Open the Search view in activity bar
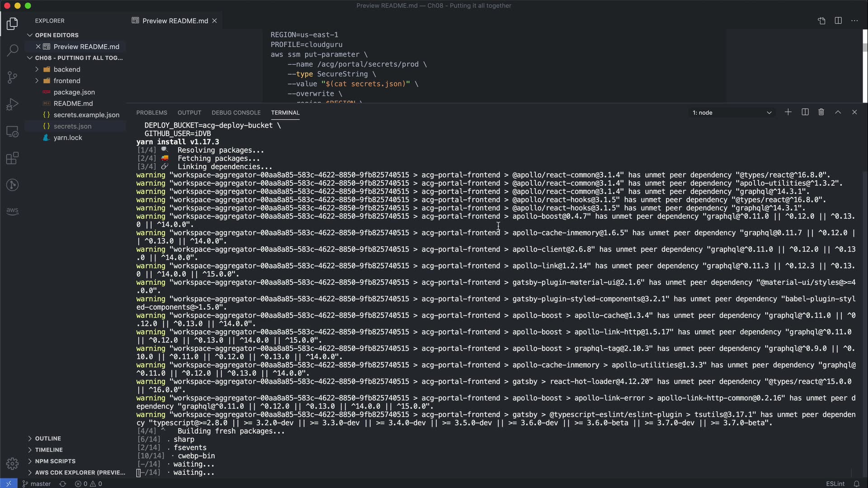This screenshot has height=488, width=868. coord(12,50)
